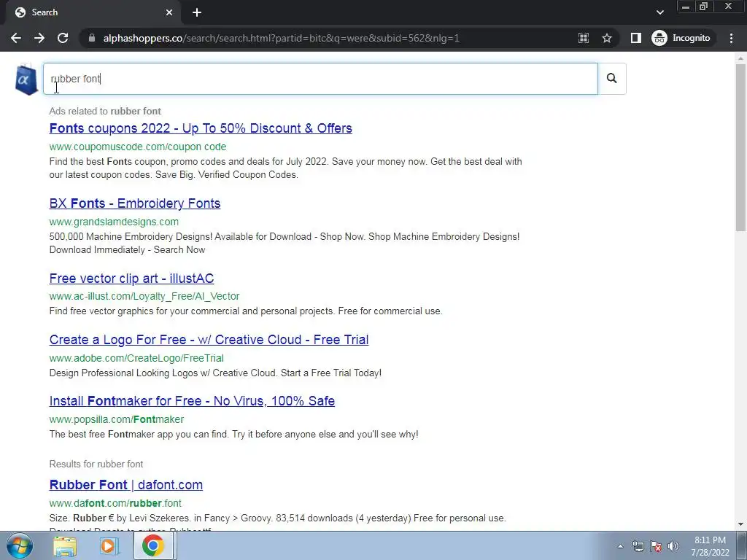This screenshot has height=560, width=747.
Task: Open Chrome's three-dot menu
Action: coord(731,38)
